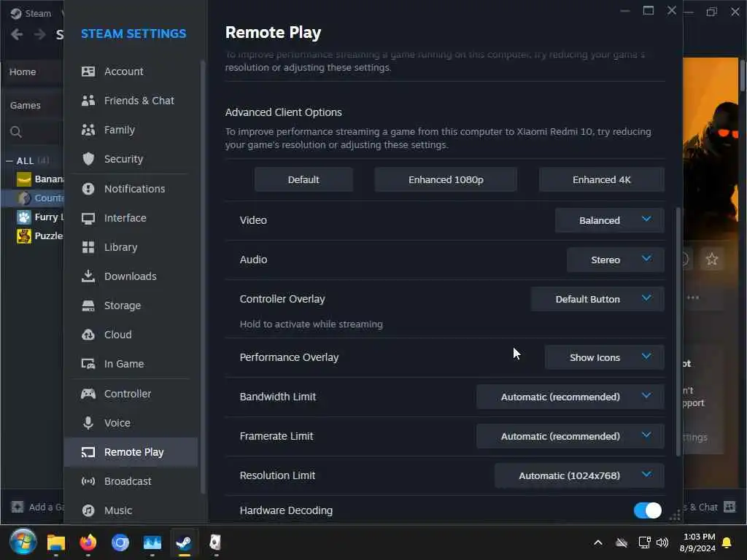747x560 pixels.
Task: Click the In Game overlay icon
Action: pos(88,364)
